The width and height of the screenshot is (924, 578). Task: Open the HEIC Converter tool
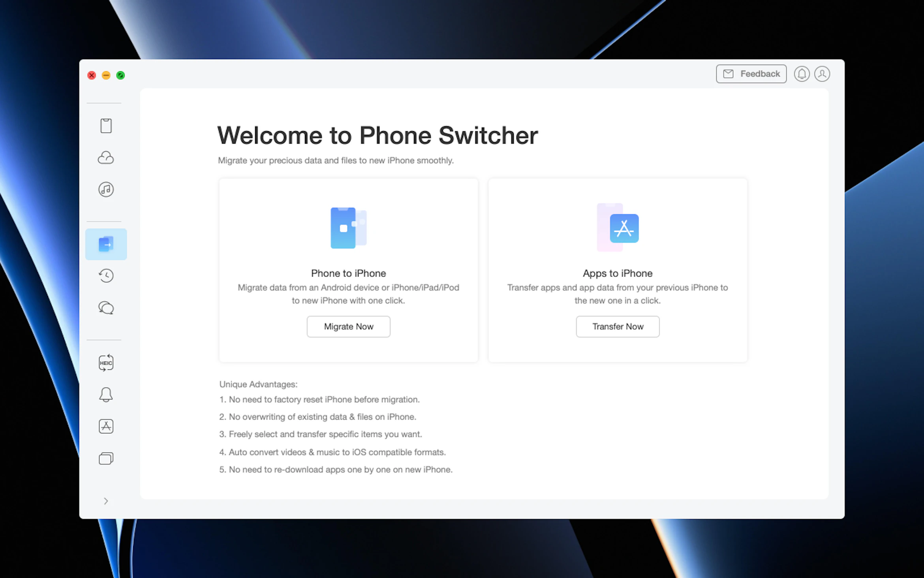click(x=106, y=363)
